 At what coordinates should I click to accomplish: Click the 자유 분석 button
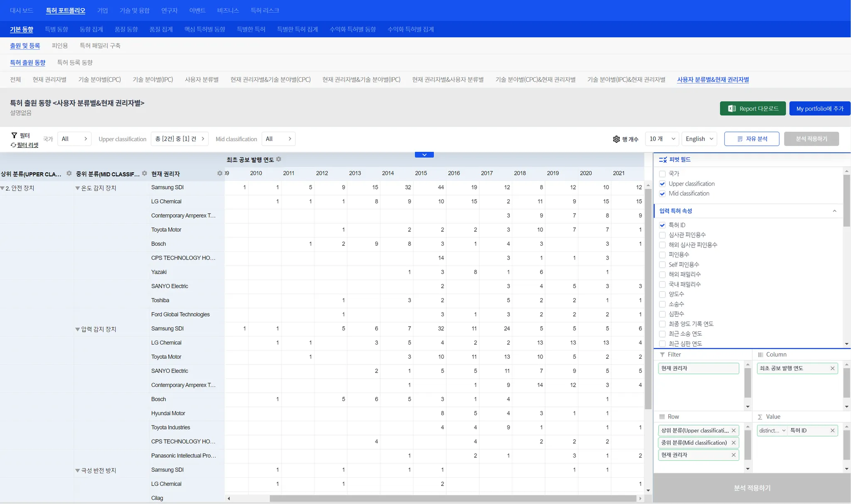(751, 139)
